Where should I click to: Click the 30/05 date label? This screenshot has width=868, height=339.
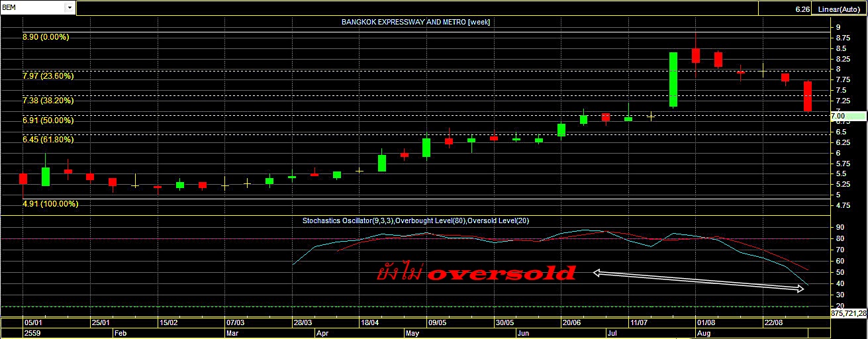tap(505, 322)
